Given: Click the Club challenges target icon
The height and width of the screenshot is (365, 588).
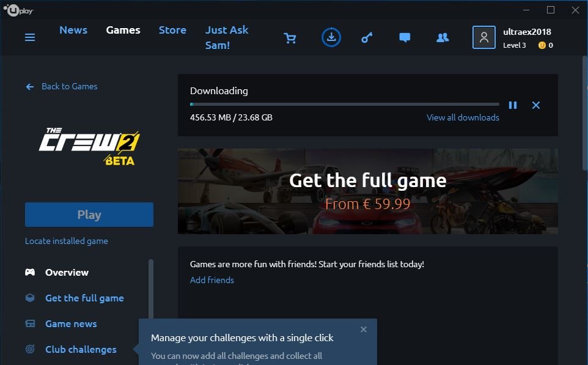Looking at the screenshot, I should 30,349.
